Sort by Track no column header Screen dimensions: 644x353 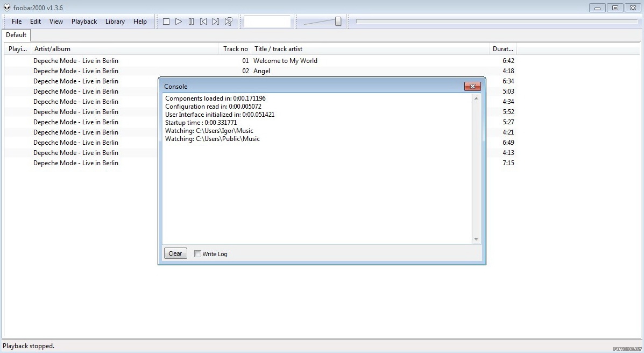(235, 49)
